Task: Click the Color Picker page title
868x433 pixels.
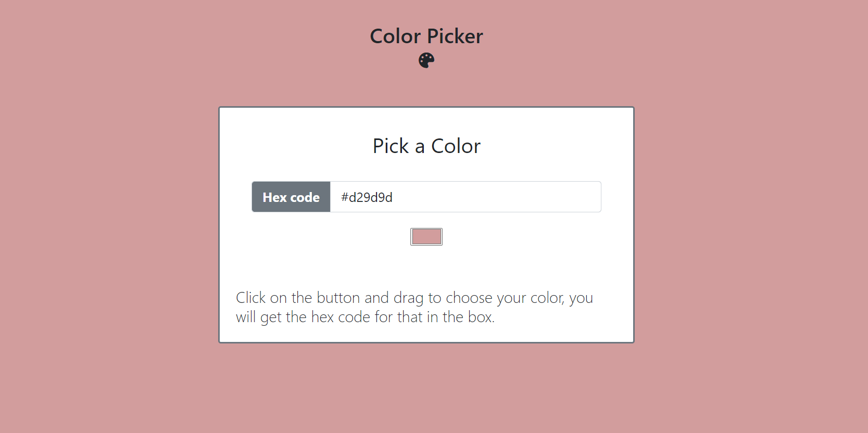Action: pyautogui.click(x=426, y=36)
